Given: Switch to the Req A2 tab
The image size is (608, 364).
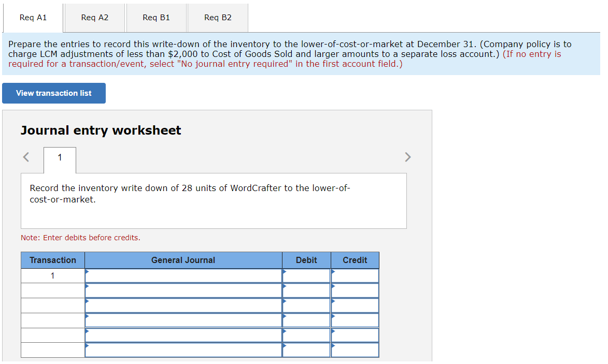Looking at the screenshot, I should (94, 18).
